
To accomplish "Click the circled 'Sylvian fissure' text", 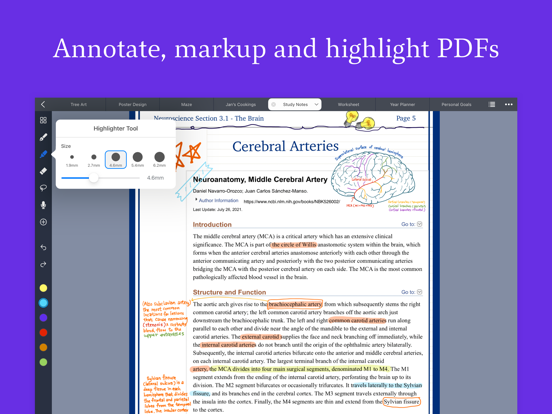I will click(x=401, y=402).
